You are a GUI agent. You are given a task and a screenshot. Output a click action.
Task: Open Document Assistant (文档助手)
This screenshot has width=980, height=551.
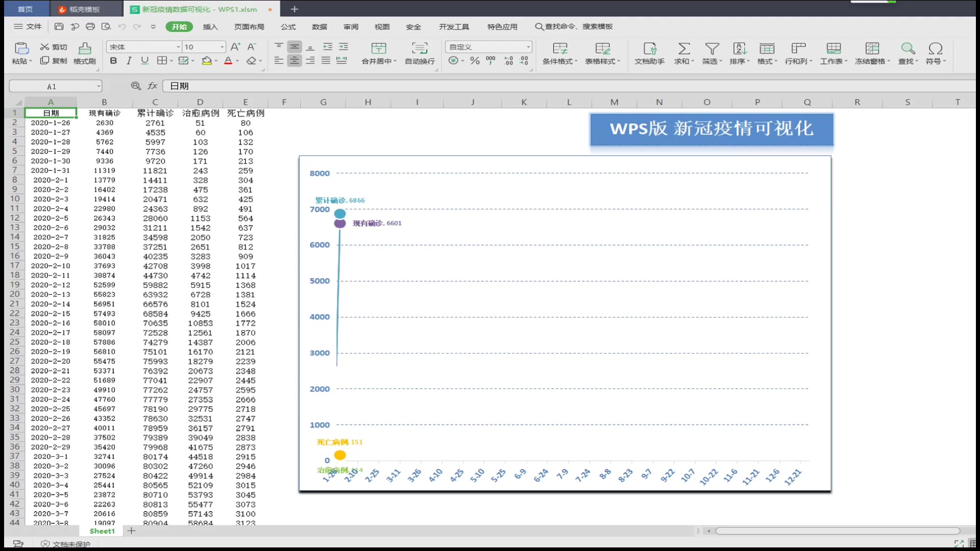649,53
